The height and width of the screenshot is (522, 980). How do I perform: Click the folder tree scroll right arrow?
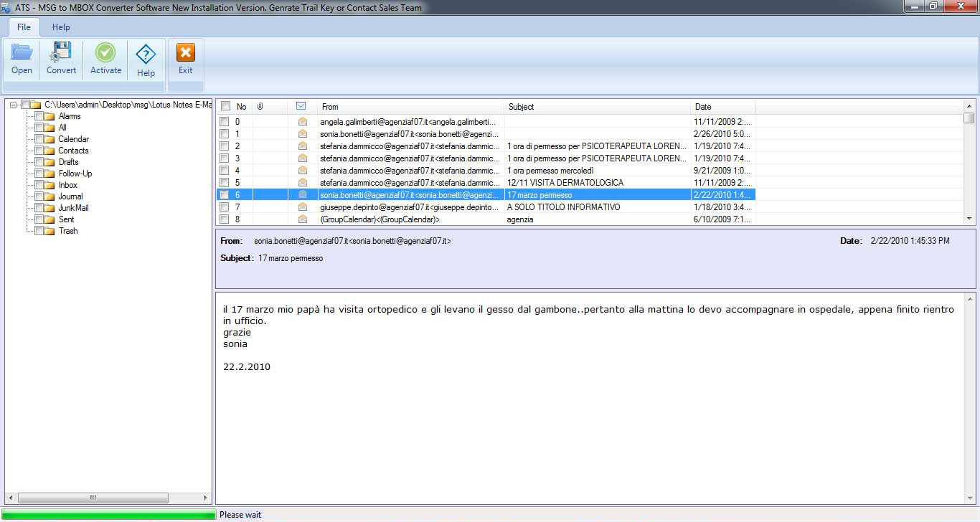[x=206, y=498]
